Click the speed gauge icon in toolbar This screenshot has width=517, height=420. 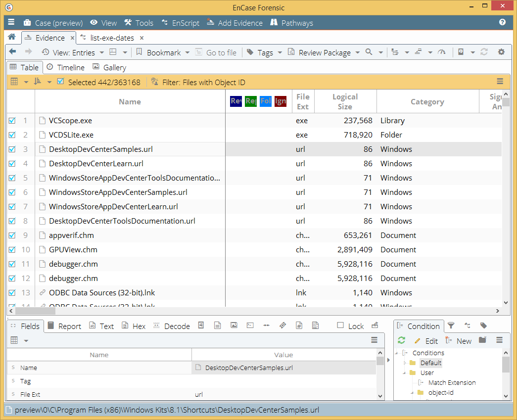point(441,52)
